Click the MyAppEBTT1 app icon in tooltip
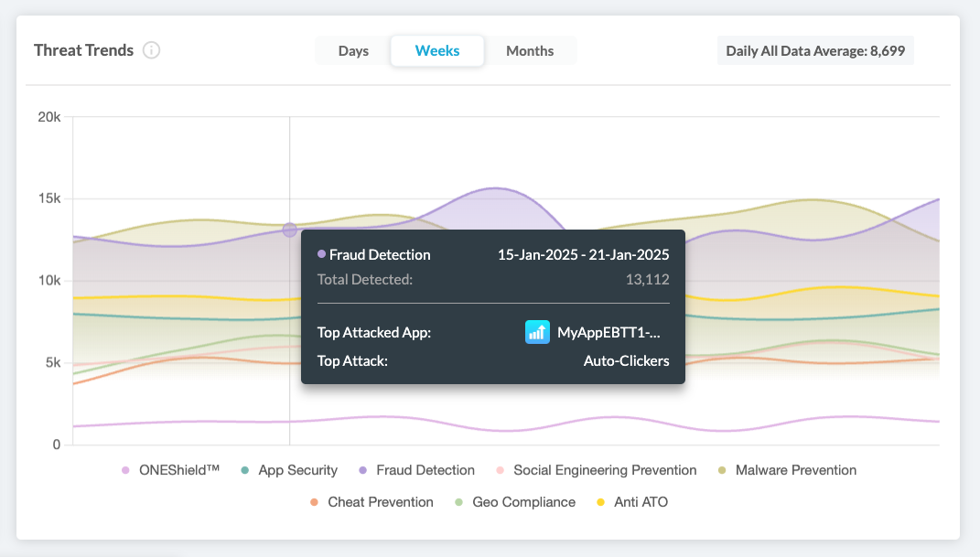The image size is (980, 557). coord(537,332)
